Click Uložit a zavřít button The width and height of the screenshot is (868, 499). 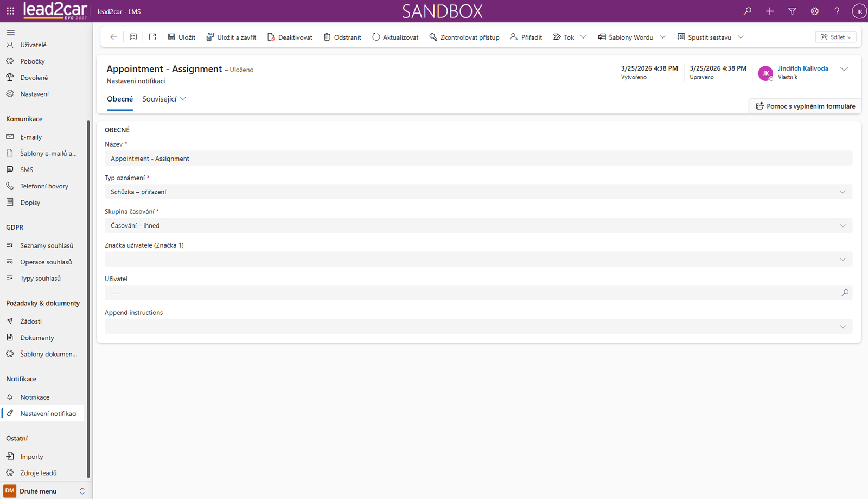coord(231,37)
